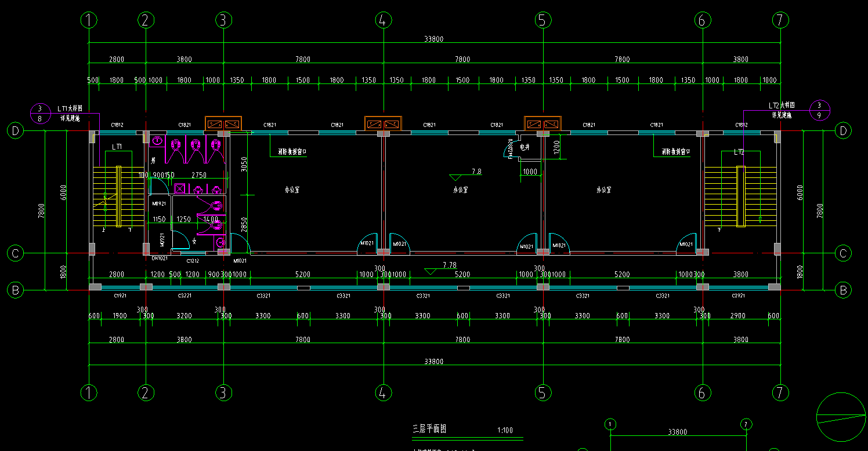Click the 7.78 corridor elevation marker
Image resolution: width=868 pixels, height=451 pixels.
431,270
